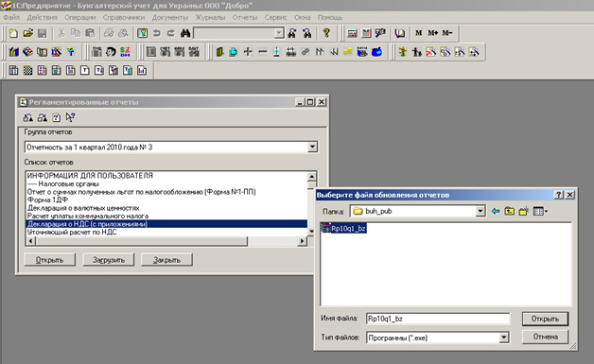The width and height of the screenshot is (594, 364).
Task: Click the checkered grid icon in third toolbar
Action: click(27, 70)
